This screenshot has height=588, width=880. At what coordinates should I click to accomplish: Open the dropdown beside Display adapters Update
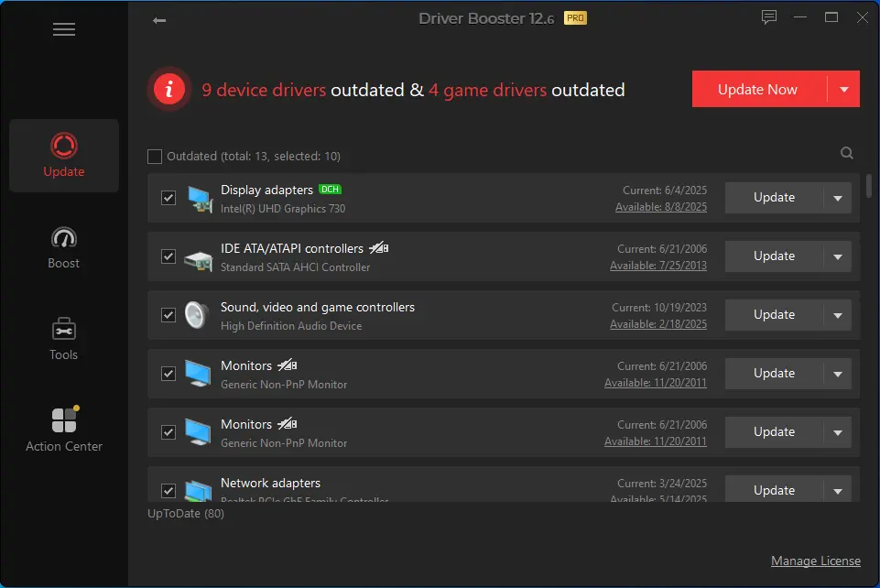[x=838, y=198]
